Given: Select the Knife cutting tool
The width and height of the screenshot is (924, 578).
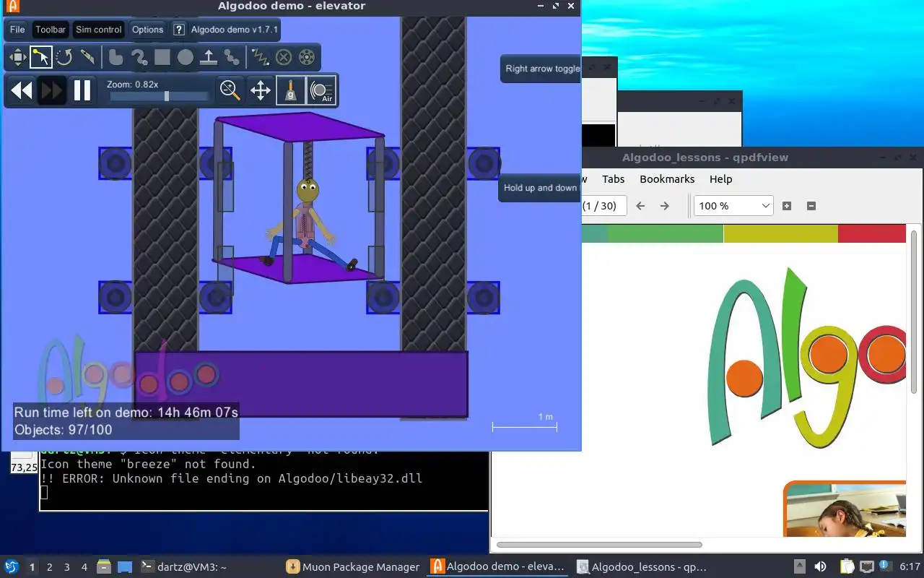Looking at the screenshot, I should [87, 57].
